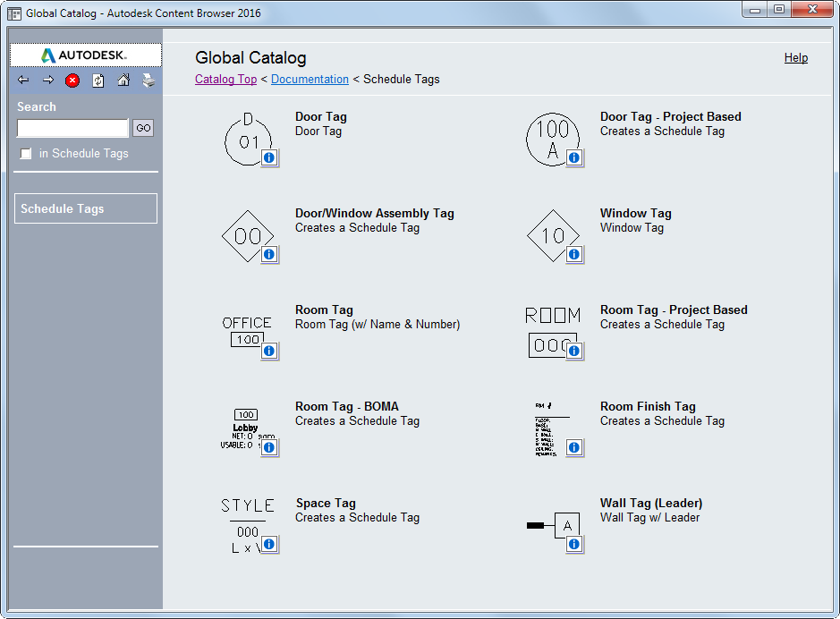Select Schedule Tags category in sidebar
The height and width of the screenshot is (619, 840).
(x=86, y=208)
